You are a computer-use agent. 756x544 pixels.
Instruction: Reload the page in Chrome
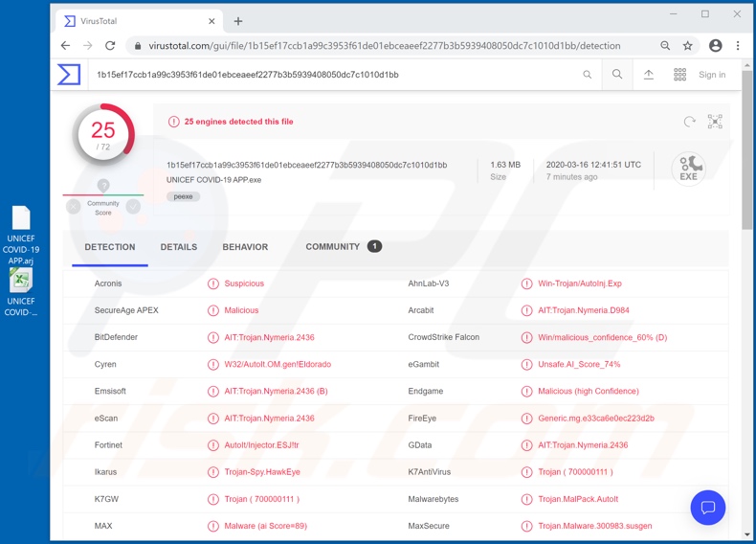point(110,46)
